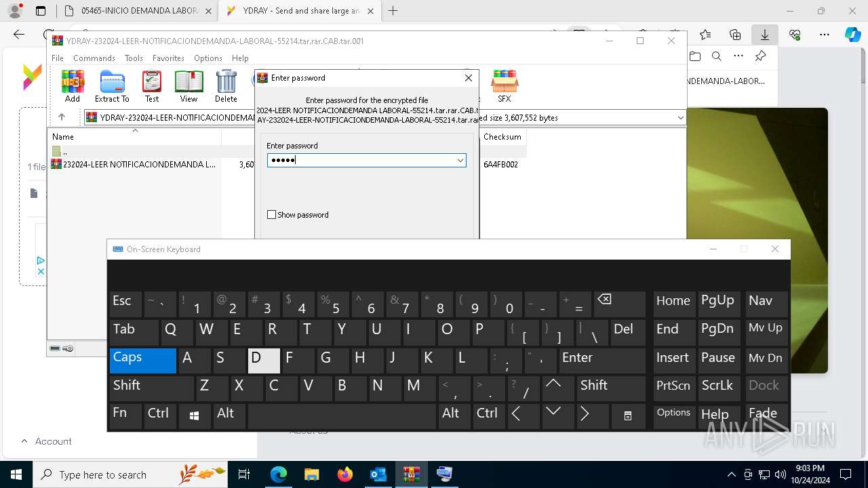Show hidden system tray icons

pyautogui.click(x=731, y=474)
